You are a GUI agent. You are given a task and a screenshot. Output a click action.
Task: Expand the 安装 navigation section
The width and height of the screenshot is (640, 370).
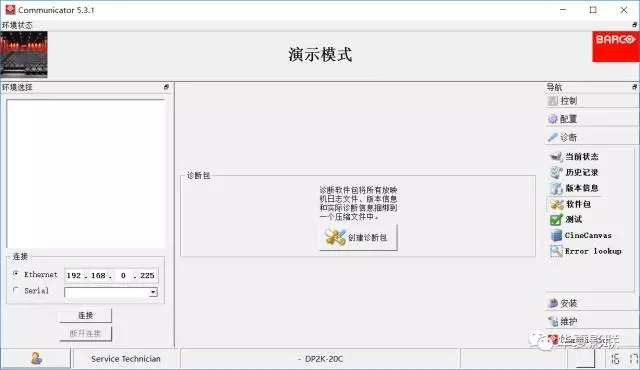(591, 303)
